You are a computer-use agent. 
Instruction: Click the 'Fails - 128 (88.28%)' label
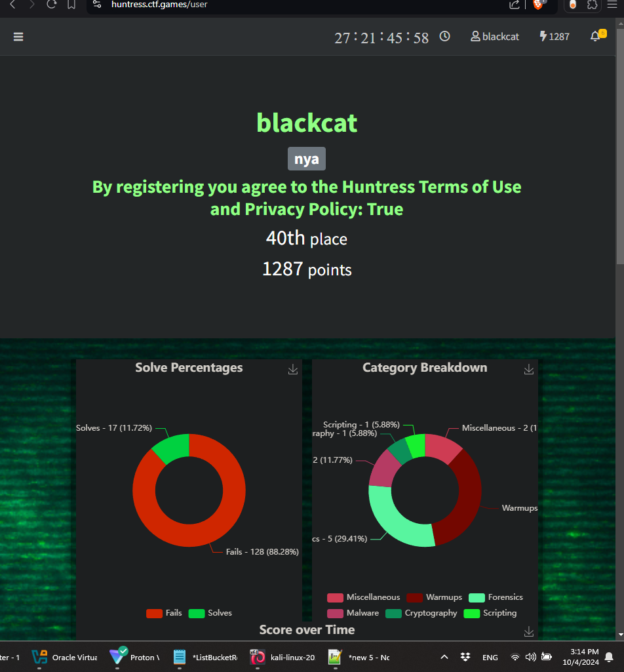point(262,552)
